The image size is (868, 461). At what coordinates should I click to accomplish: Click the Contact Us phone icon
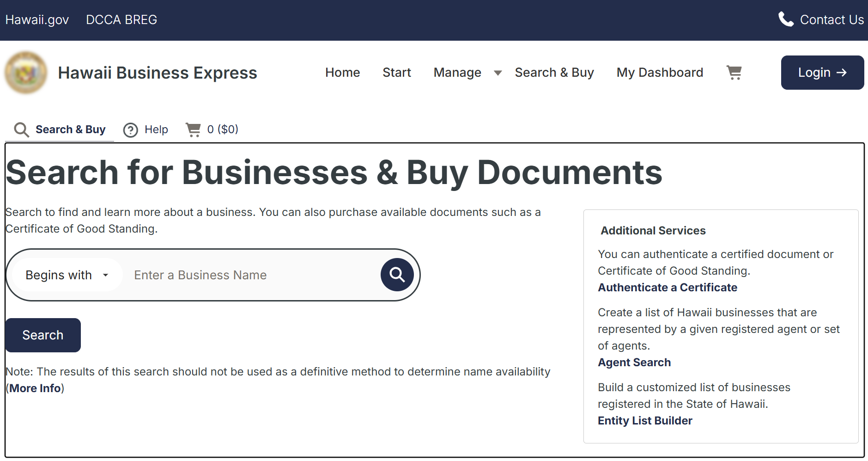[786, 19]
